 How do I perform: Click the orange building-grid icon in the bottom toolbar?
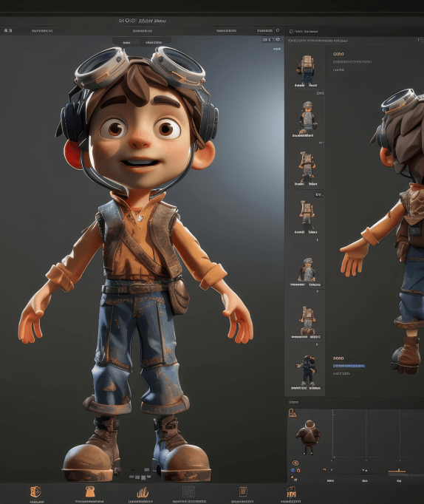[x=291, y=492]
